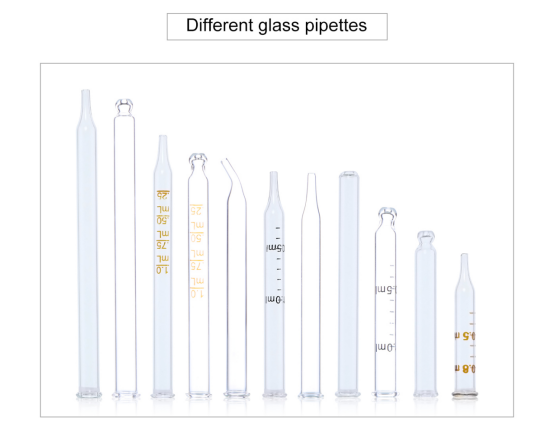The height and width of the screenshot is (433, 554).
Task: Click the dark gold ".50" marking label
Action: [x=163, y=220]
